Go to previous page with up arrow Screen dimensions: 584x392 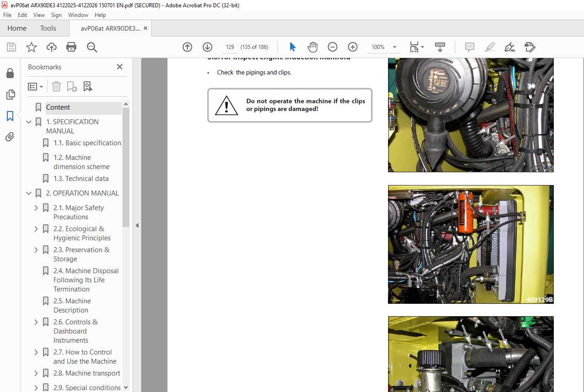pos(187,47)
